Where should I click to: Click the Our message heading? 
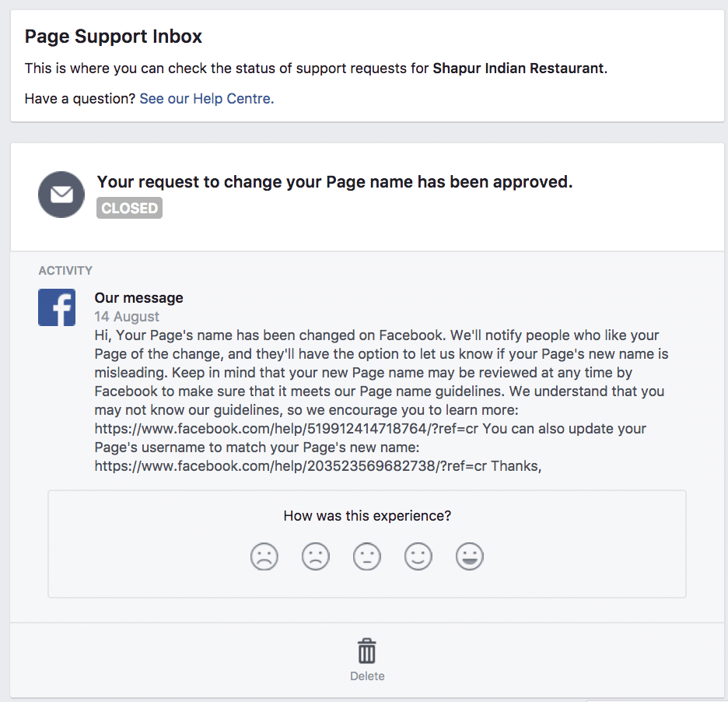pyautogui.click(x=138, y=298)
